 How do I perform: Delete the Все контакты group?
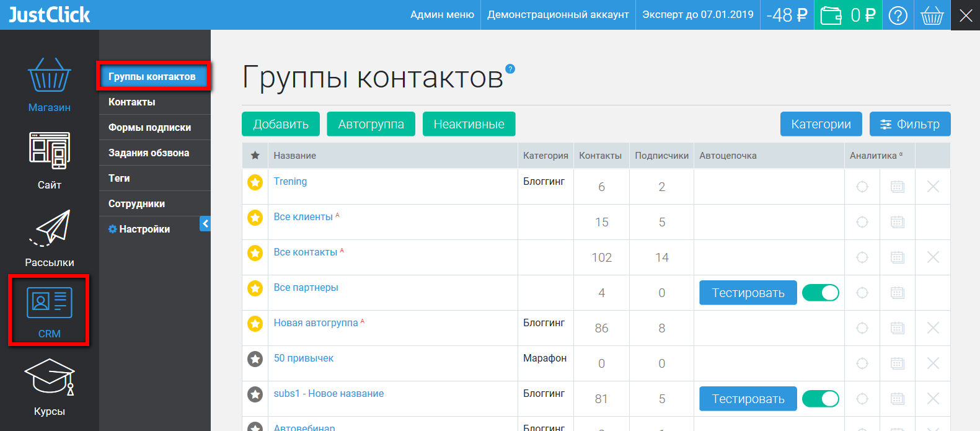pyautogui.click(x=933, y=257)
